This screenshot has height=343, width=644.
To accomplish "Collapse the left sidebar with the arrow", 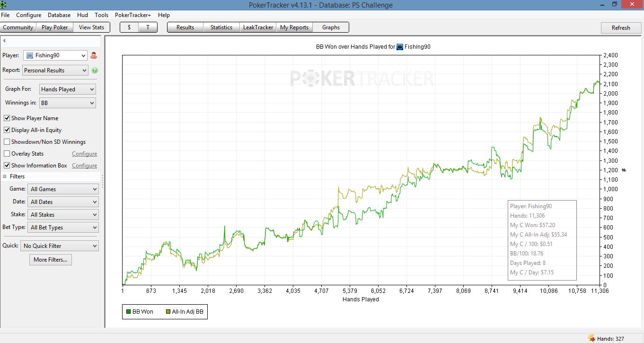I will pyautogui.click(x=4, y=40).
